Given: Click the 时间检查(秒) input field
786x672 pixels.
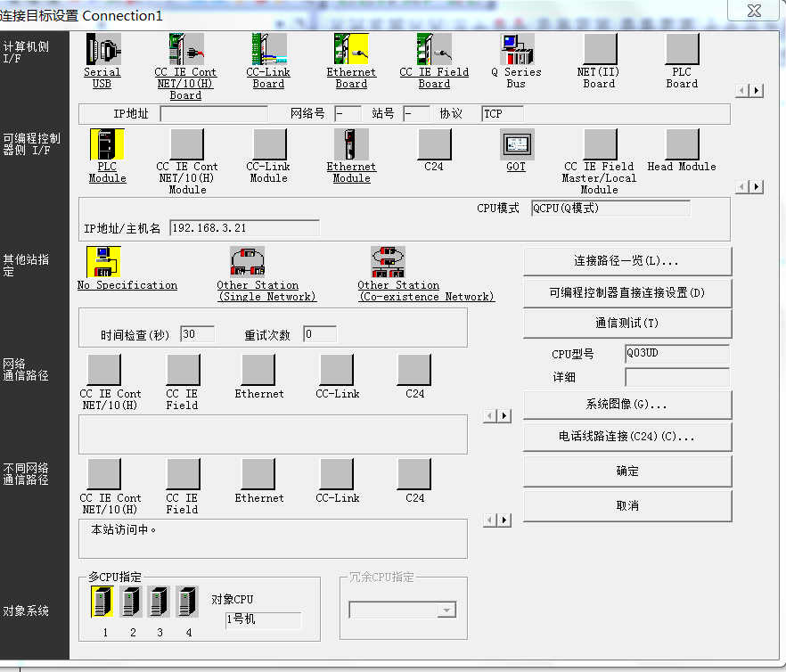Looking at the screenshot, I should (x=197, y=335).
